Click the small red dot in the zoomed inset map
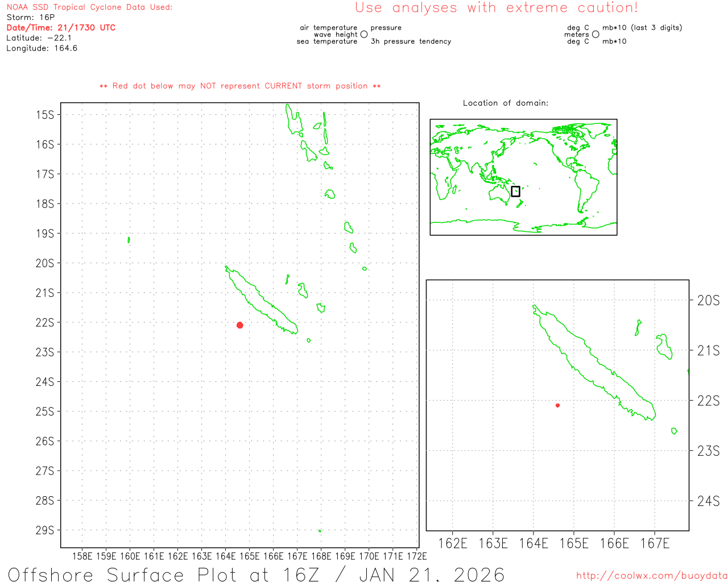The height and width of the screenshot is (582, 728). point(558,405)
